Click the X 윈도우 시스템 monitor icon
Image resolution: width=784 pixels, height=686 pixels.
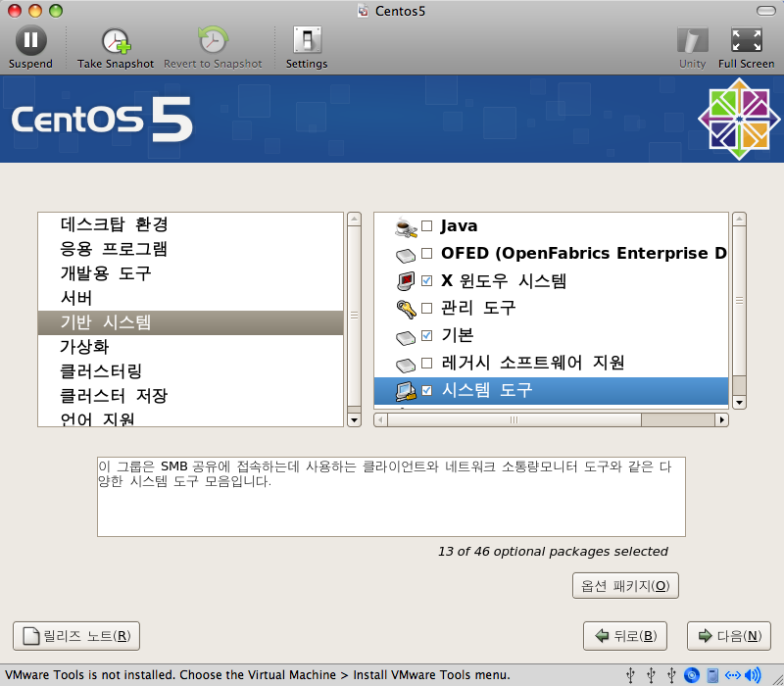coord(406,281)
